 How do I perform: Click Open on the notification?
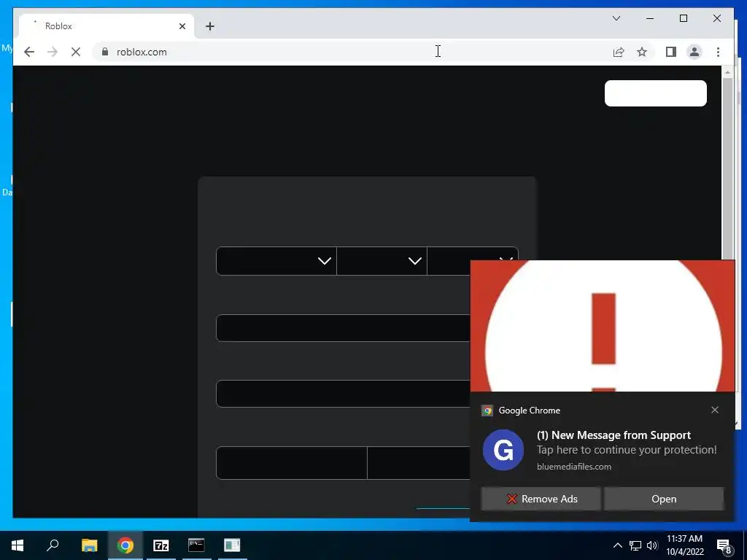pyautogui.click(x=664, y=499)
